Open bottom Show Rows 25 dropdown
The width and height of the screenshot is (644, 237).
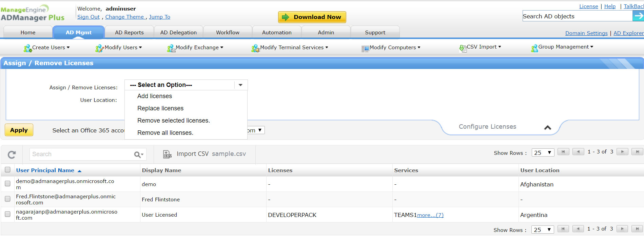pos(543,230)
